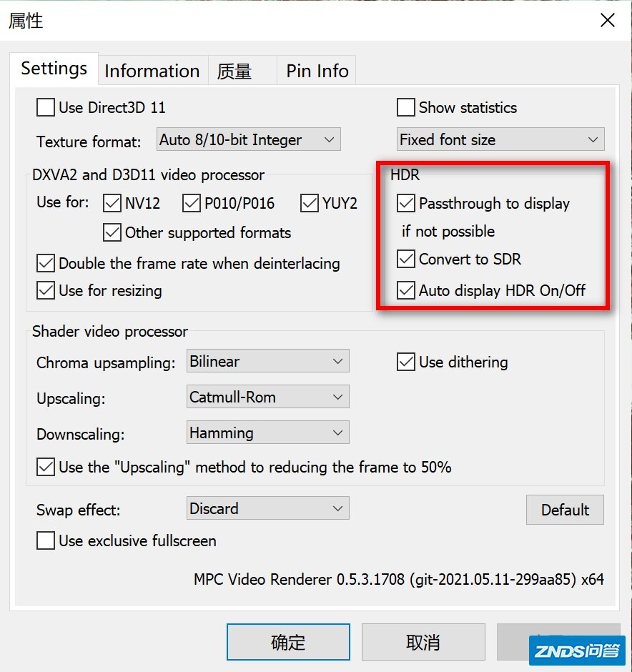Viewport: 632px width, 672px height.
Task: Expand the Swap effect Discard dropdown
Action: [x=268, y=508]
